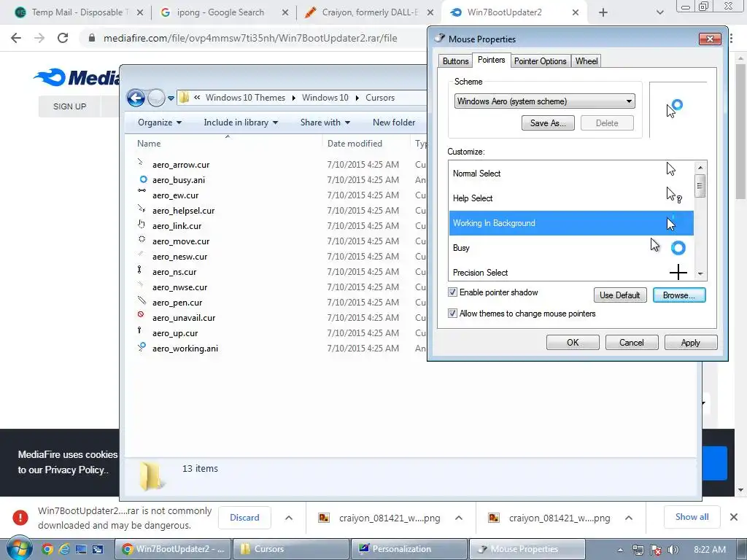747x560 pixels.
Task: Click the aero_ns.cur file icon
Action: pyautogui.click(x=139, y=270)
